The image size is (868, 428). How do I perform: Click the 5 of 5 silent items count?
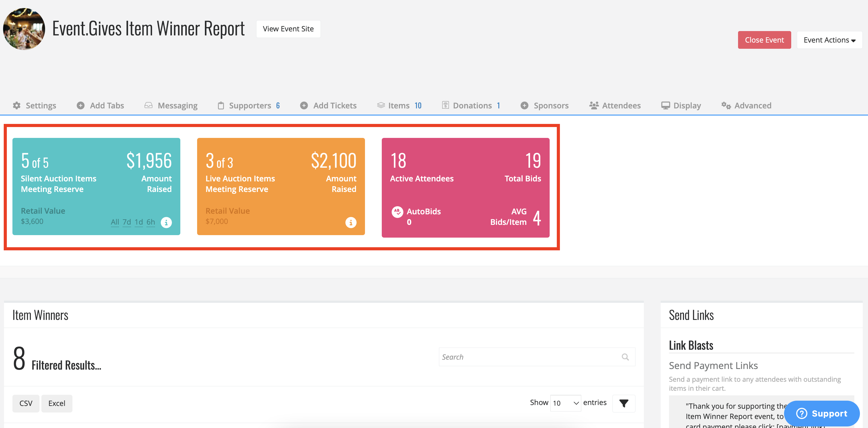(35, 161)
